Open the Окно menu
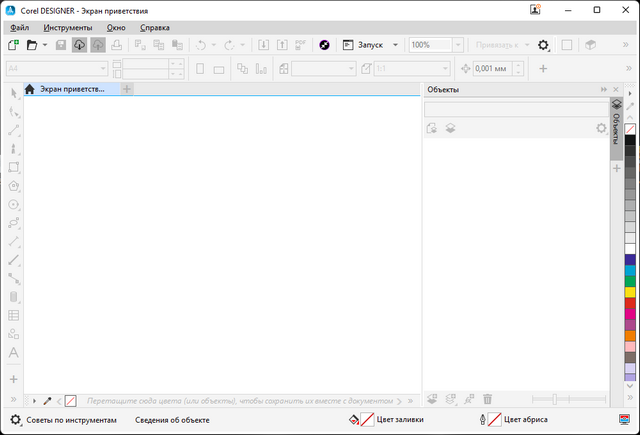640x435 pixels. [116, 28]
